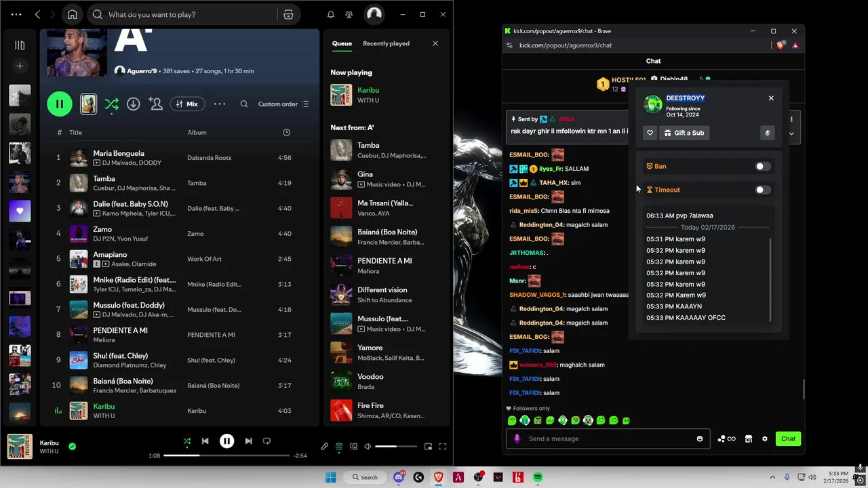Click the duration clock column header
868x488 pixels.
click(x=286, y=132)
